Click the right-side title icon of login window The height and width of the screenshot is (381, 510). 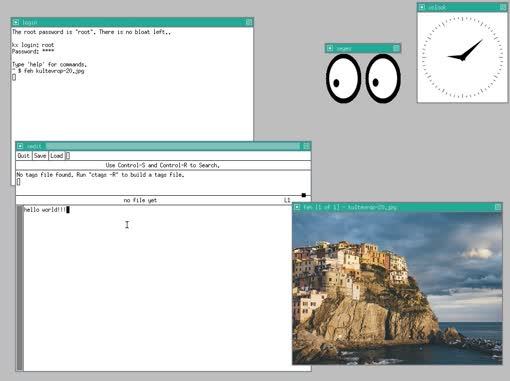[x=249, y=22]
